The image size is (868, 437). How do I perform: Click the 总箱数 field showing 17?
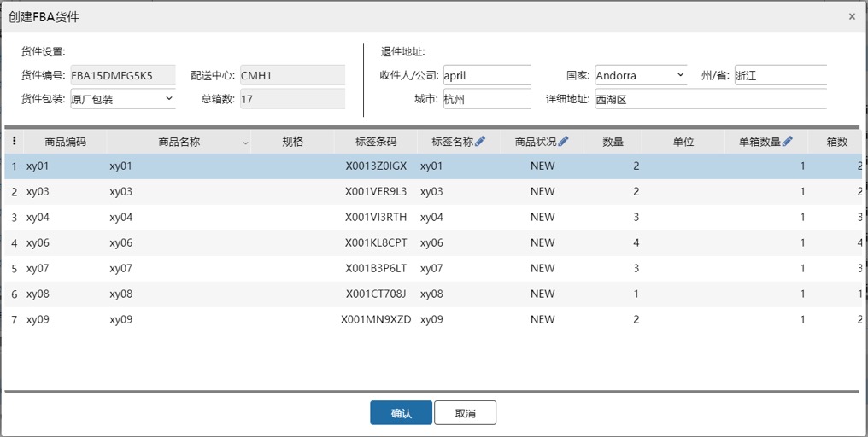[x=292, y=99]
